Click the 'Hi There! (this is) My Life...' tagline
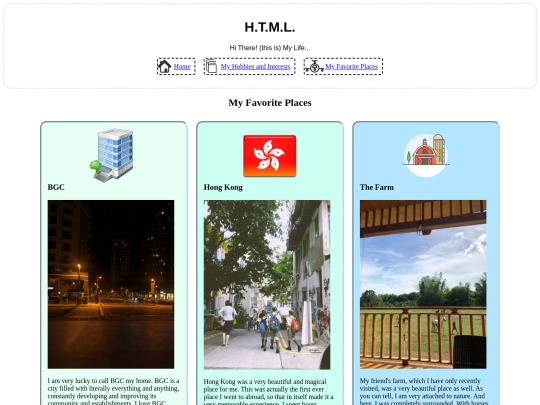Screen dimensions: 540x405 (270, 48)
